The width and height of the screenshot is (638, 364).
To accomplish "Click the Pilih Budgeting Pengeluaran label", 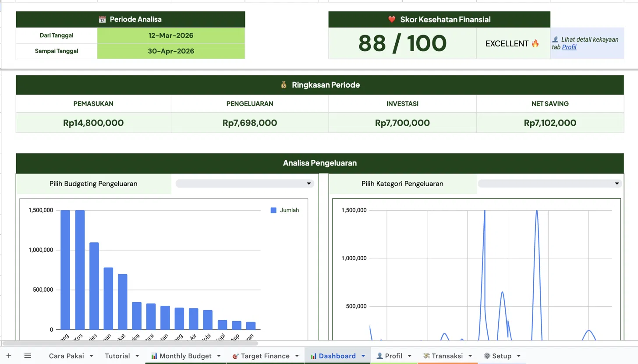I will [x=93, y=184].
